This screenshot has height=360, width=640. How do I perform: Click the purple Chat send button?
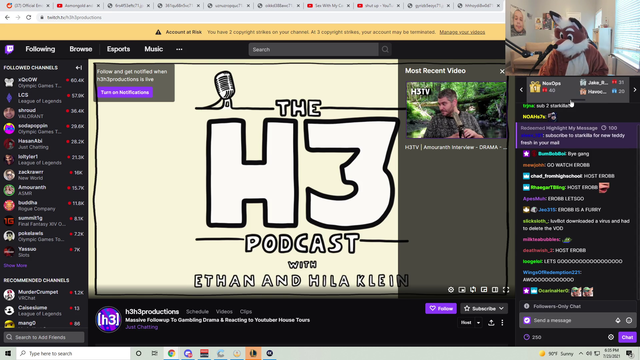(x=627, y=337)
